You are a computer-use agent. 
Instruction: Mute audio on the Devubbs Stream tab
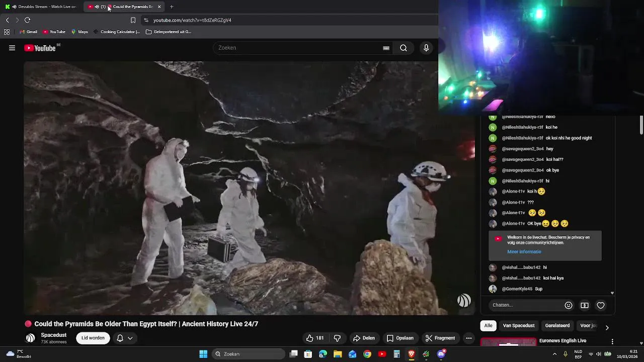coord(14,7)
